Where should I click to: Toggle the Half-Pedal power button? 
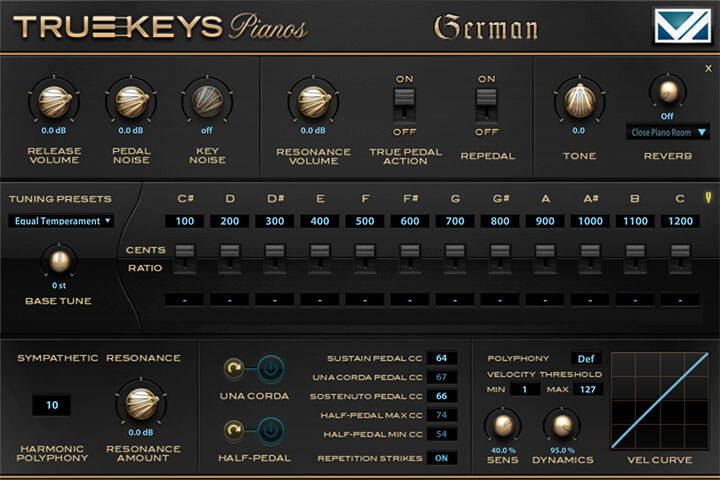tap(271, 430)
